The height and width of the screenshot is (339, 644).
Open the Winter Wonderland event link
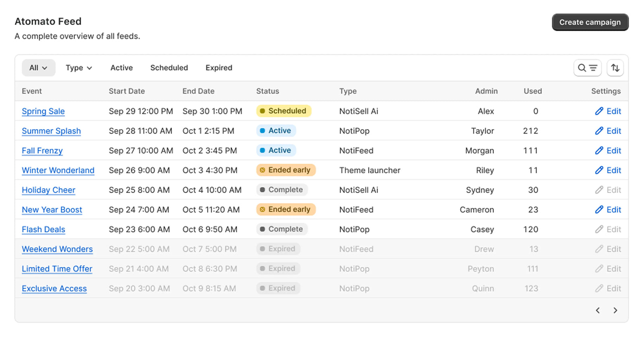pyautogui.click(x=58, y=171)
